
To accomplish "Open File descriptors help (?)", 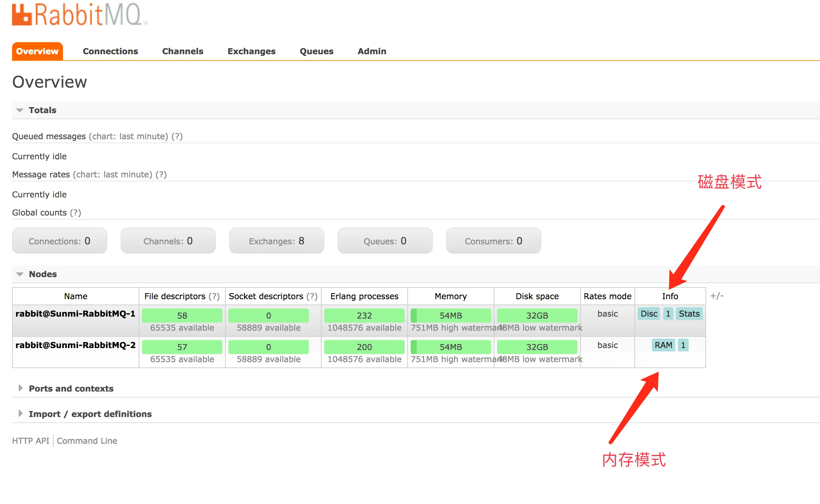I will pyautogui.click(x=214, y=296).
